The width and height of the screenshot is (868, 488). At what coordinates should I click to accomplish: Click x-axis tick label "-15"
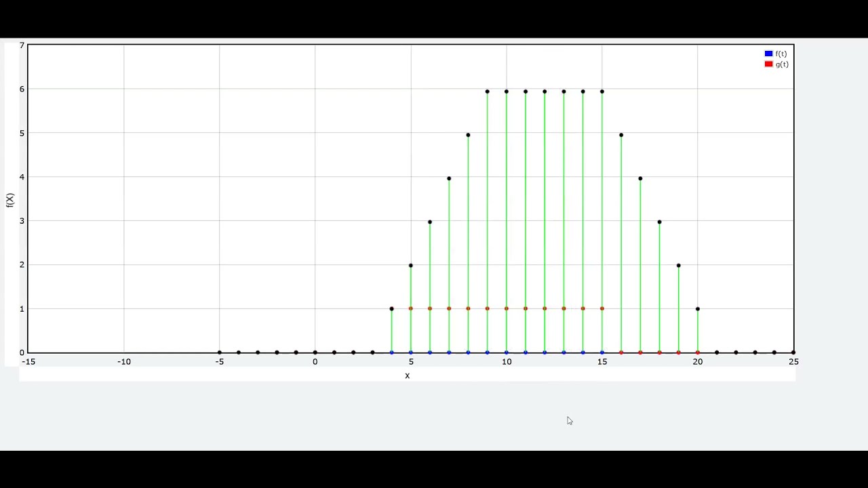28,362
